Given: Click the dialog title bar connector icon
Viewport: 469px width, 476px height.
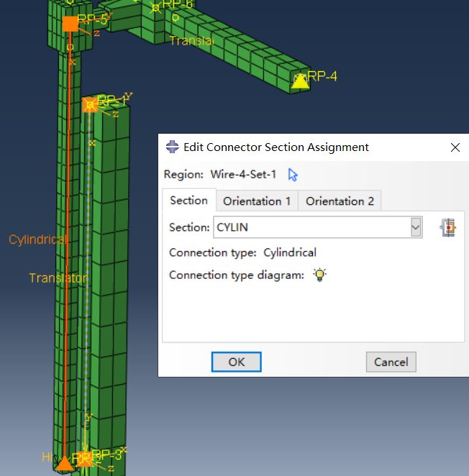Looking at the screenshot, I should (172, 147).
